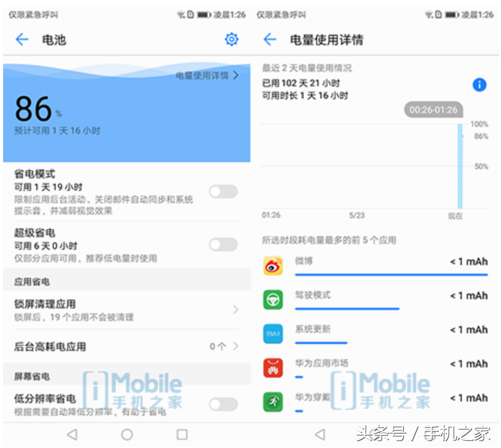Open the 系统更新 EMUI icon

tap(273, 334)
